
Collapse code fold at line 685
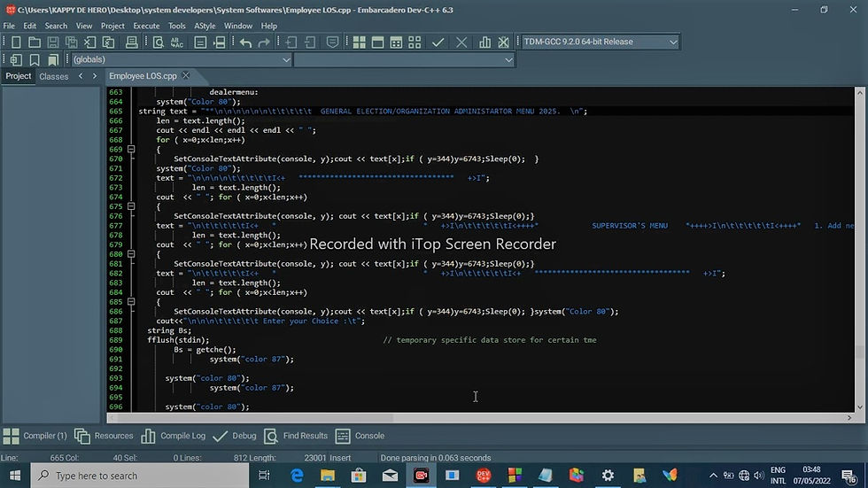click(x=131, y=302)
